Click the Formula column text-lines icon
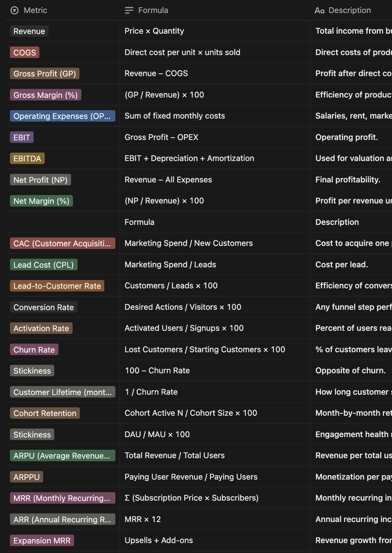Image resolution: width=392 pixels, height=553 pixels. pos(129,10)
